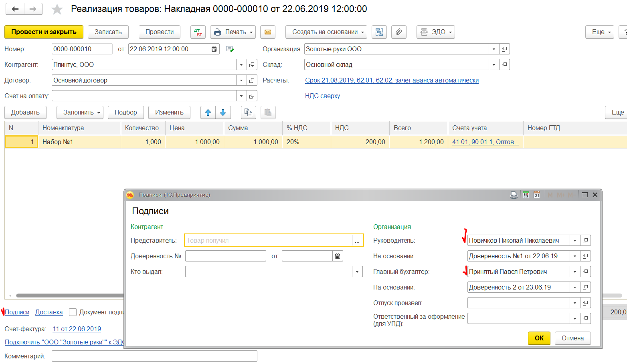Click Провести button
Viewport: 627px width, 364px height.
click(x=160, y=32)
